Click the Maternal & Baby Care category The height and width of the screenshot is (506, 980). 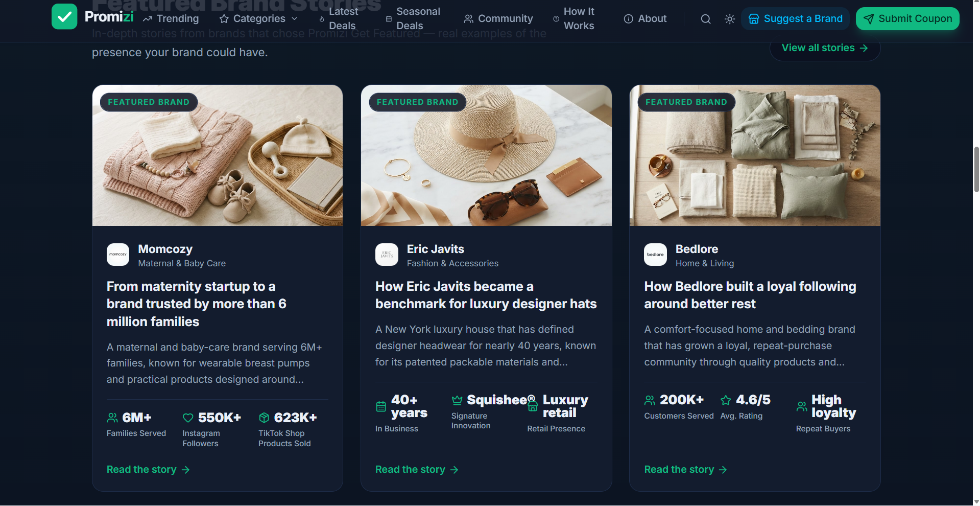pyautogui.click(x=182, y=263)
